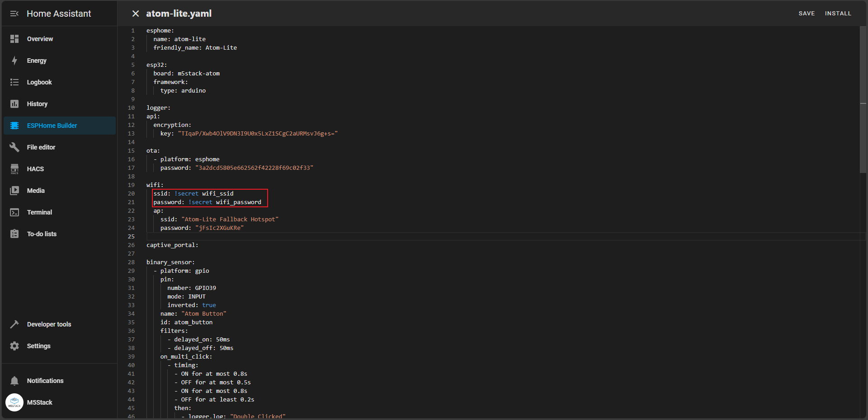Click 'password: !secret wifi_password' line

[207, 202]
